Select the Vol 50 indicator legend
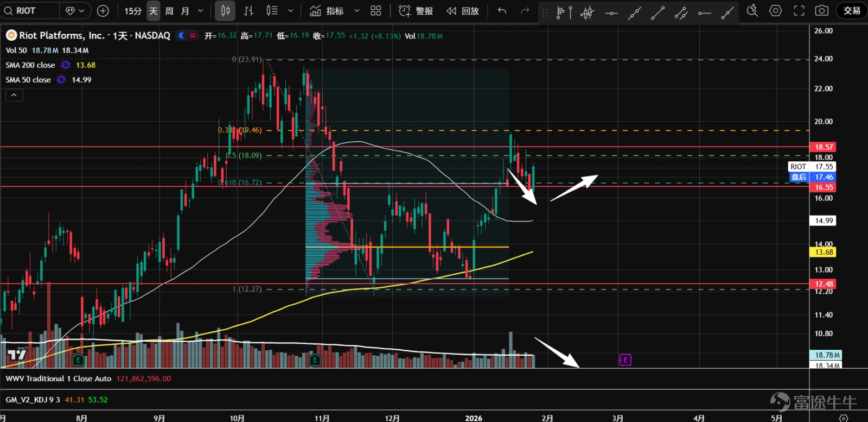The image size is (868, 422). (x=16, y=50)
